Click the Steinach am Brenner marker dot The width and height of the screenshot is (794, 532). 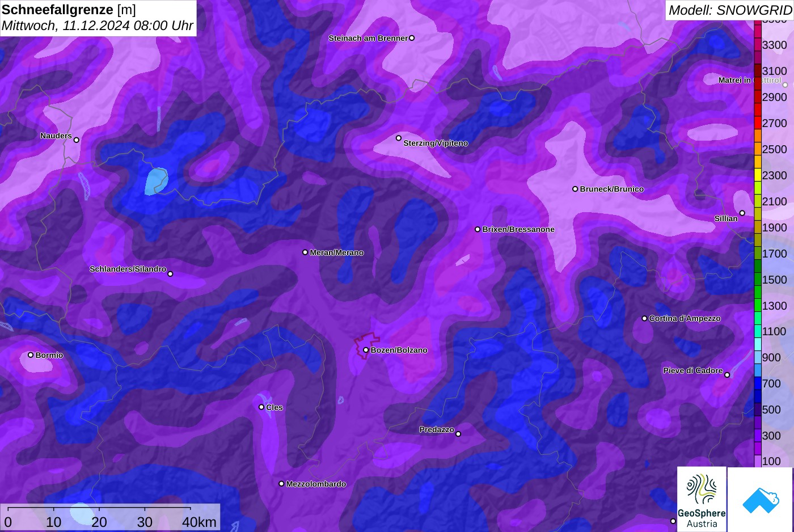pyautogui.click(x=412, y=38)
